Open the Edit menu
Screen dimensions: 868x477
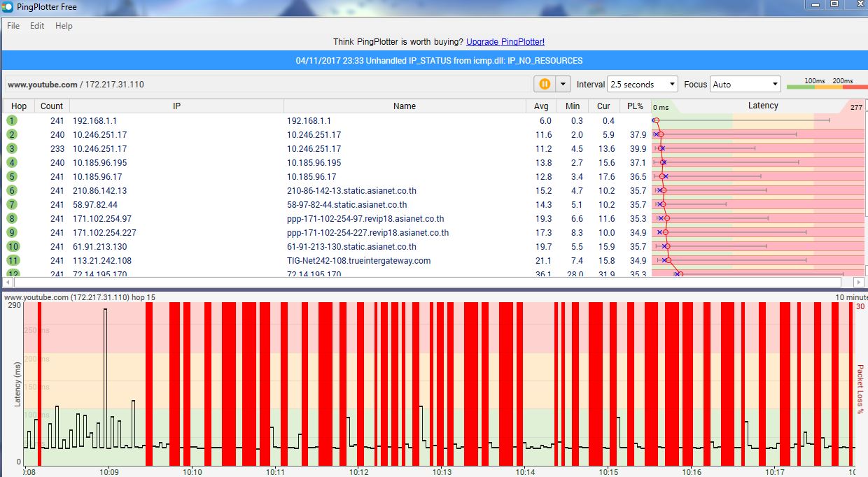(x=37, y=26)
